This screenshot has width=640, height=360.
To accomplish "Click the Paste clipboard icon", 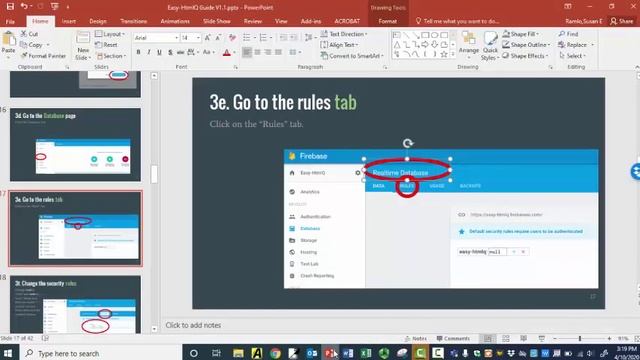I will click(8, 39).
